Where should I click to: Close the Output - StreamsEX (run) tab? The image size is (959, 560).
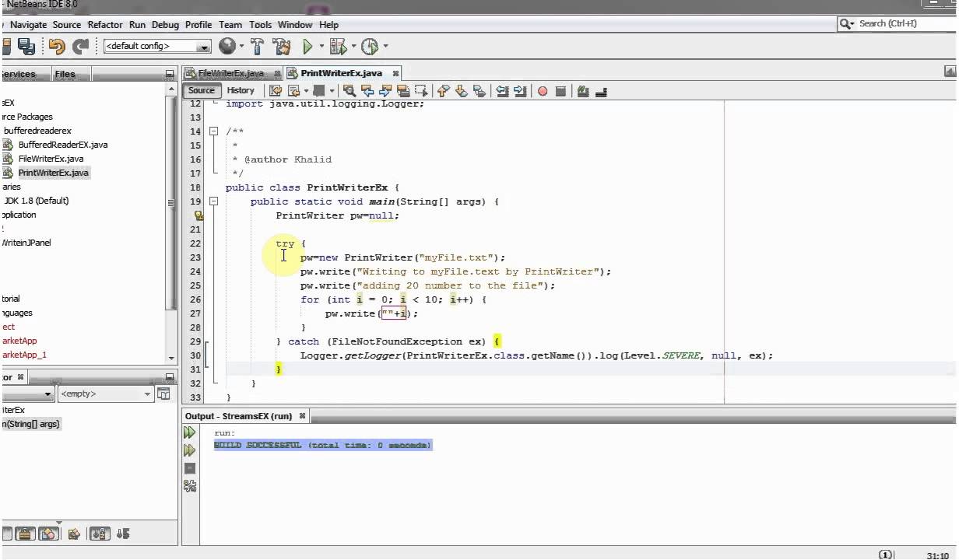[x=302, y=416]
